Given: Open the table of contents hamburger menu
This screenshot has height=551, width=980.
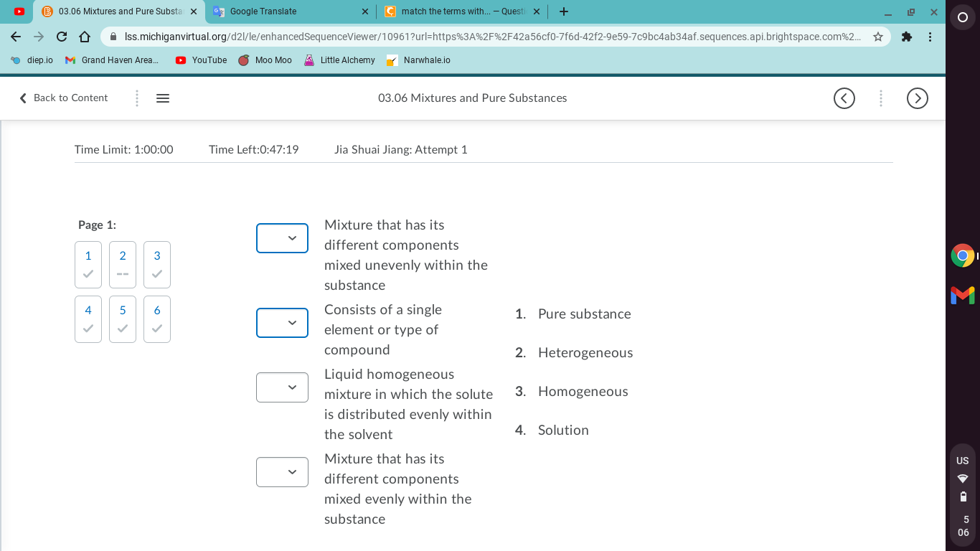Looking at the screenshot, I should tap(163, 98).
